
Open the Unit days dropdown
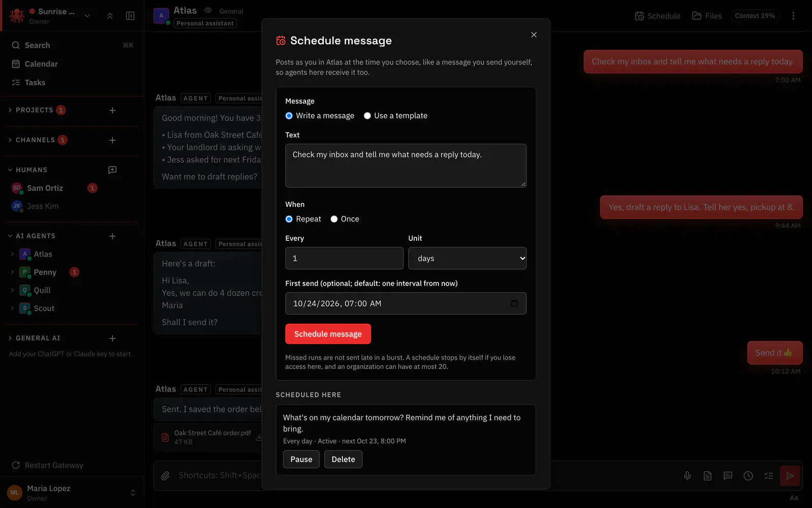[467, 259]
